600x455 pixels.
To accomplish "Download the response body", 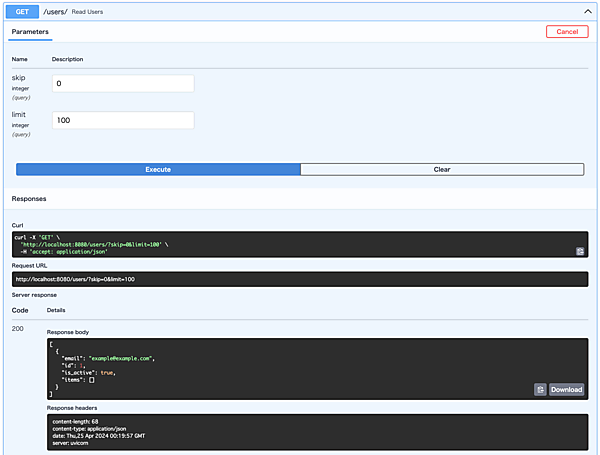I will [x=566, y=389].
